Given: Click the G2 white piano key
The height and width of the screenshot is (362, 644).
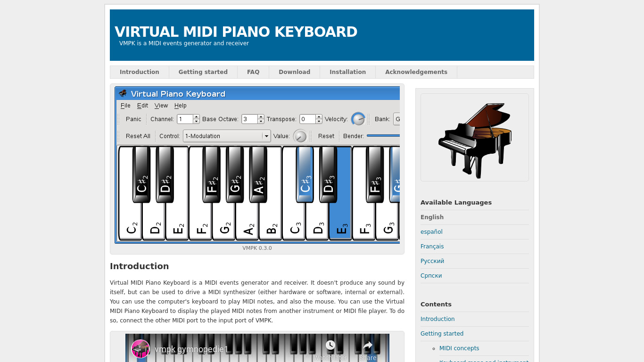Looking at the screenshot, I should click(x=223, y=222).
